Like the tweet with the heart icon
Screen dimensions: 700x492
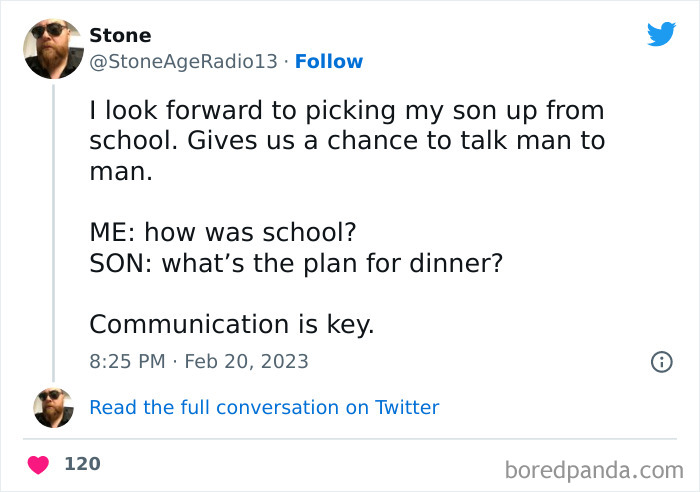pos(39,465)
